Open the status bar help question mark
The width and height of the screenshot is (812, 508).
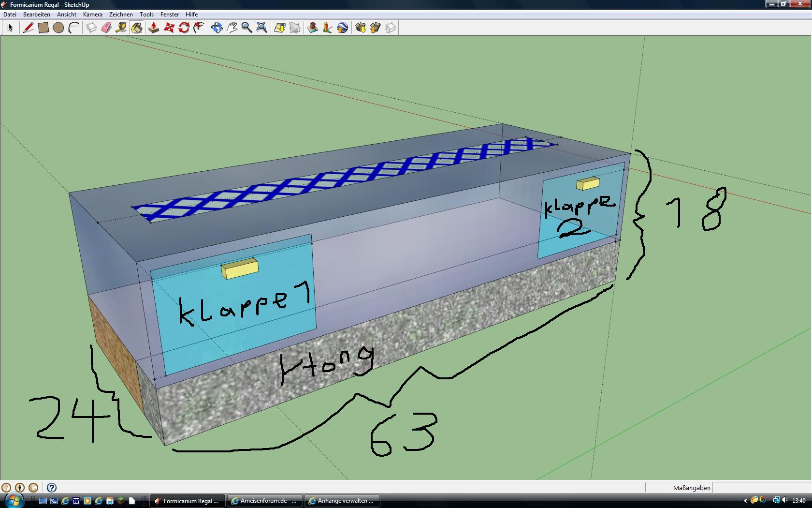52,488
